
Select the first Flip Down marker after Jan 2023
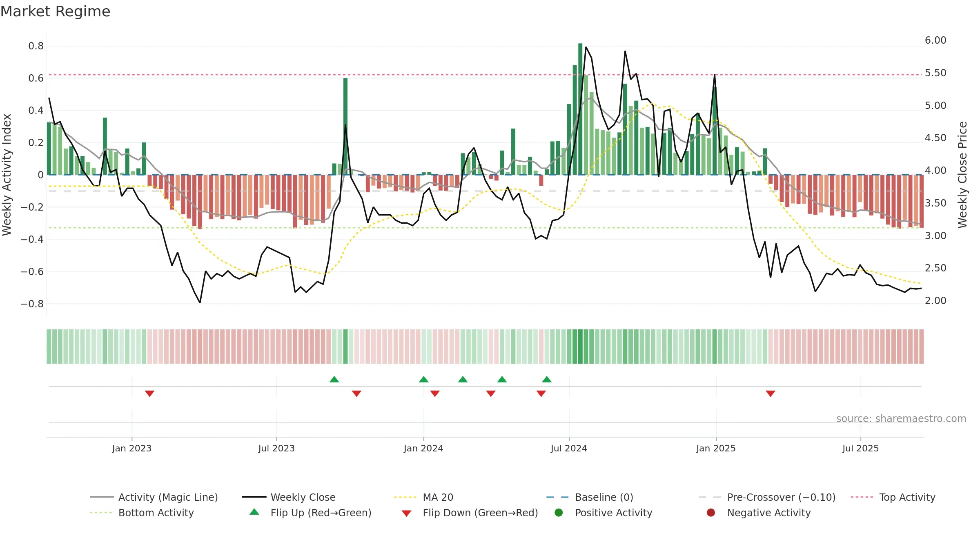pyautogui.click(x=149, y=393)
